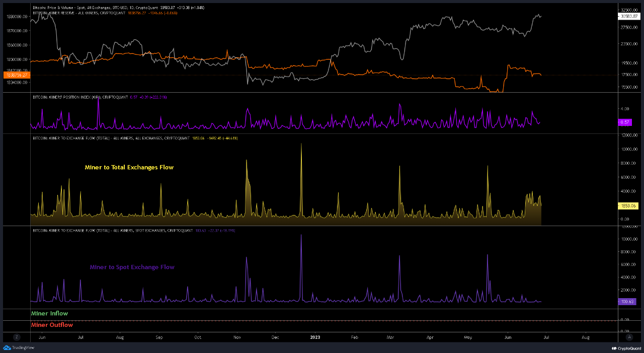Viewport: 644px width, 353px height.
Task: Click the Miner to Total Exchanges Flow text
Action: coord(129,167)
